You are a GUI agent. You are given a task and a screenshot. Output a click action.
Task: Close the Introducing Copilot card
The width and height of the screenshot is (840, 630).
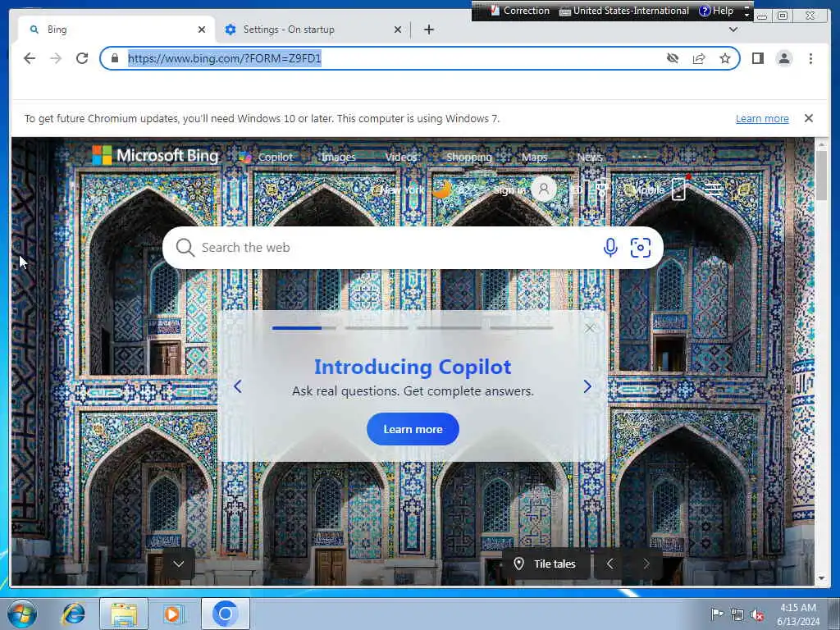pos(589,328)
